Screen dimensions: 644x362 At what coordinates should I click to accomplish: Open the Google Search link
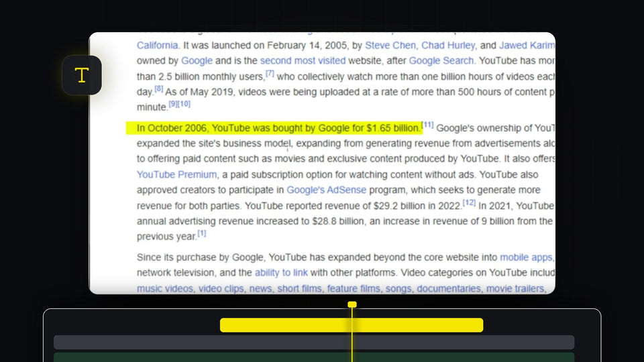pos(441,61)
